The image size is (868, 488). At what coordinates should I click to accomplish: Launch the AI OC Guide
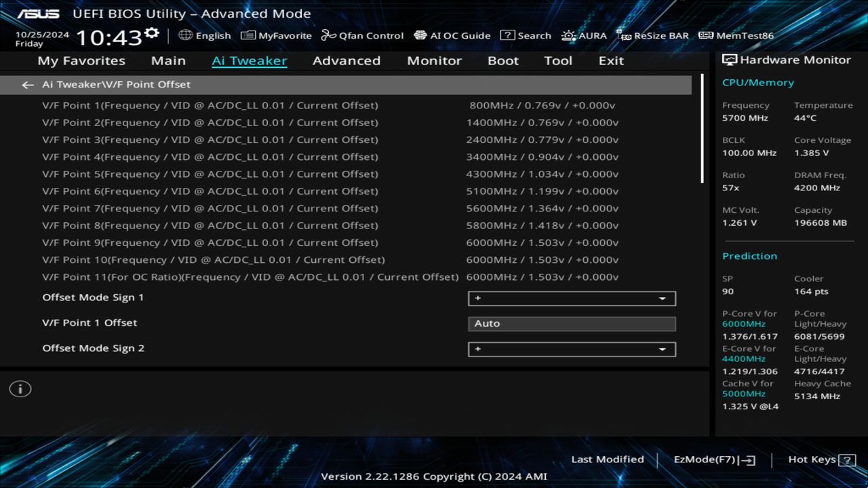point(452,35)
